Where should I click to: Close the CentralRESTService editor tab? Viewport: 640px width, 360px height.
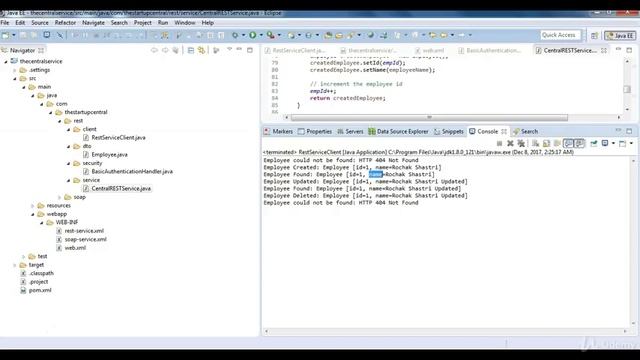coord(604,50)
